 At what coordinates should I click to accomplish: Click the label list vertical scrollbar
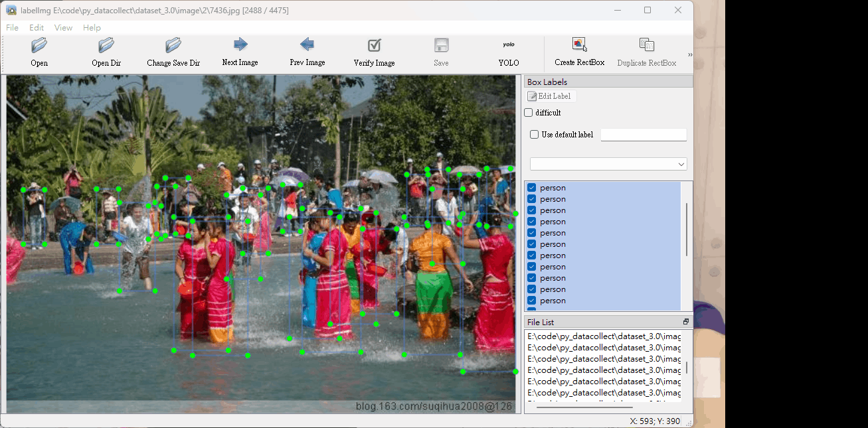687,229
